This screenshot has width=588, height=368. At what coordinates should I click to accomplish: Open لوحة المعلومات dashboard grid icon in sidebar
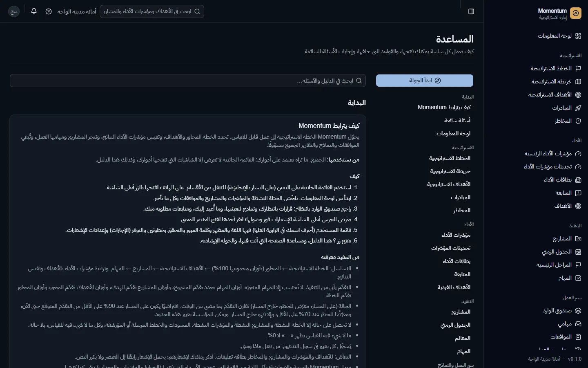point(578,36)
